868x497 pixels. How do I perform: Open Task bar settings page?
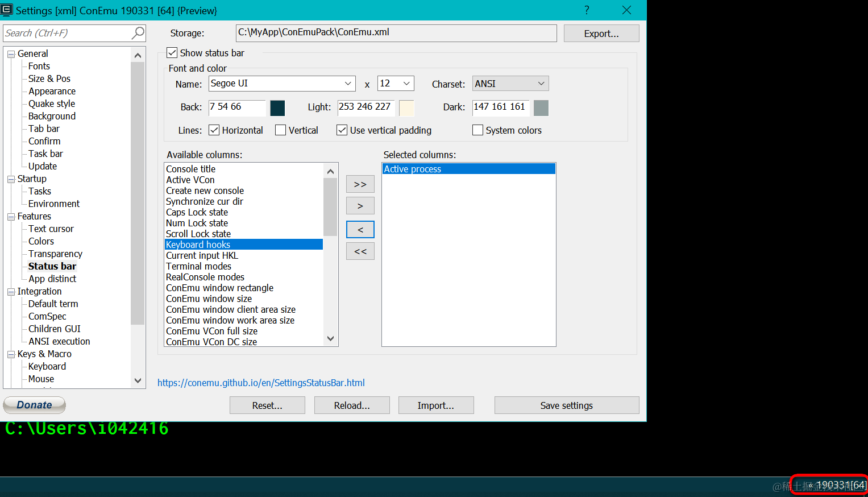click(x=45, y=154)
